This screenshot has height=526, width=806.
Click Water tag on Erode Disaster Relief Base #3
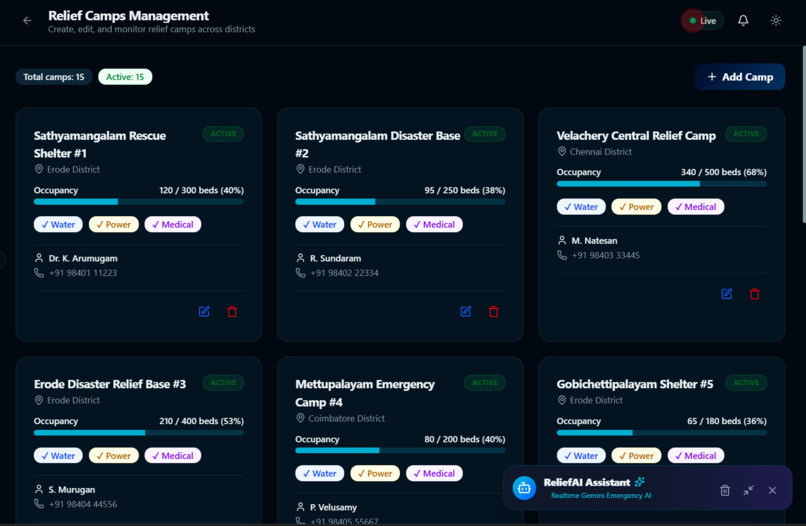(58, 456)
